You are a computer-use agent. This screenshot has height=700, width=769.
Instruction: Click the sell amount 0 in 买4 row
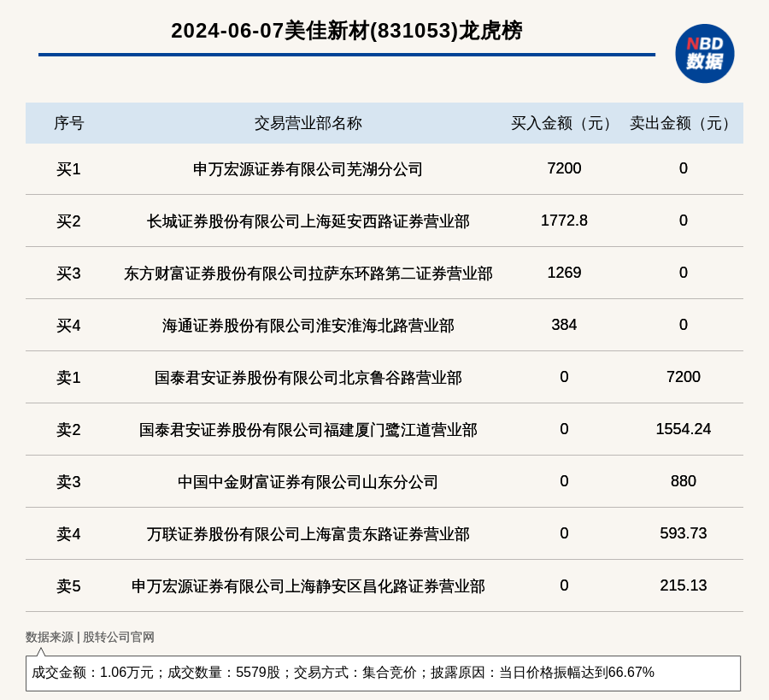coord(684,324)
